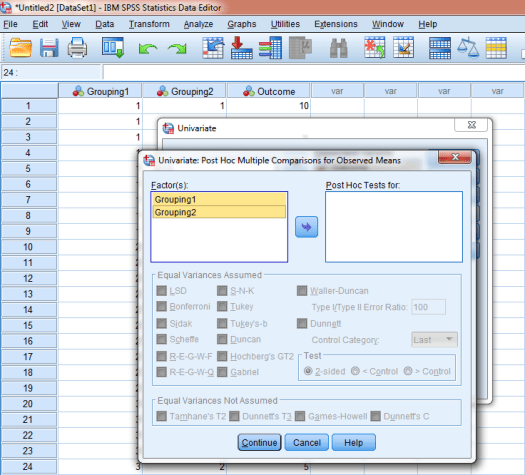Check the Bonferroni checkbox
525x475 pixels.
pyautogui.click(x=162, y=306)
